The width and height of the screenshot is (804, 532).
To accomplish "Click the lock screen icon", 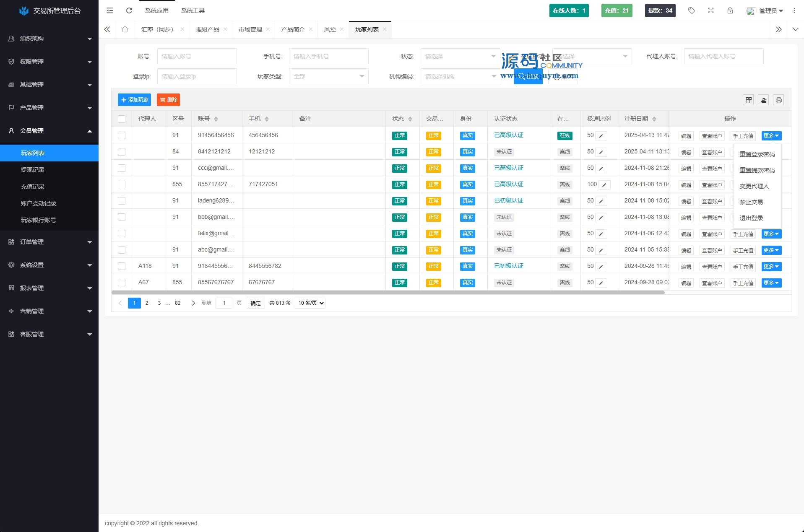I will [730, 10].
